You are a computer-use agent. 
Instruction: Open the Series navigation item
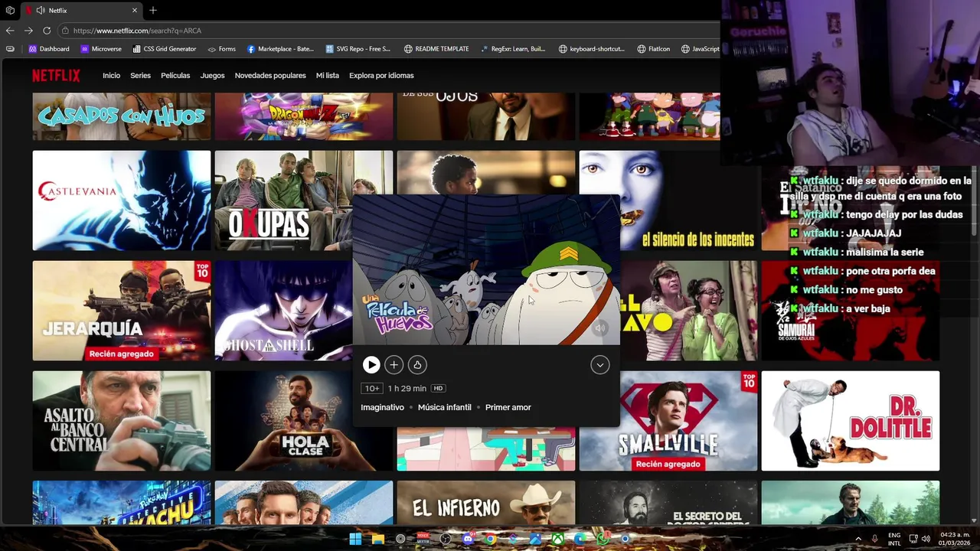pyautogui.click(x=140, y=76)
